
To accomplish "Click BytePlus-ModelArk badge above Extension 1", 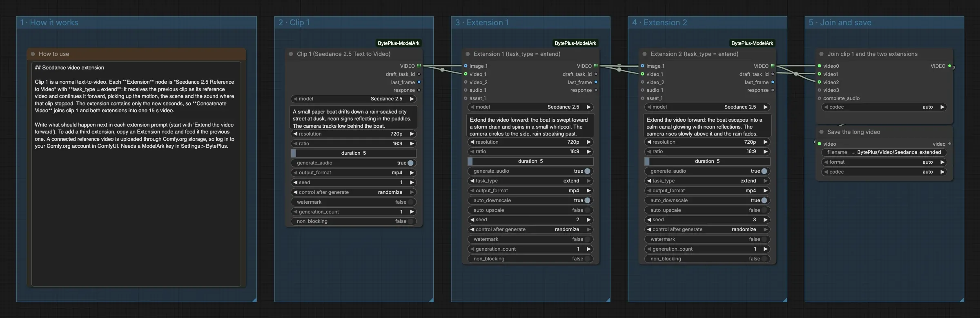I will (x=575, y=43).
